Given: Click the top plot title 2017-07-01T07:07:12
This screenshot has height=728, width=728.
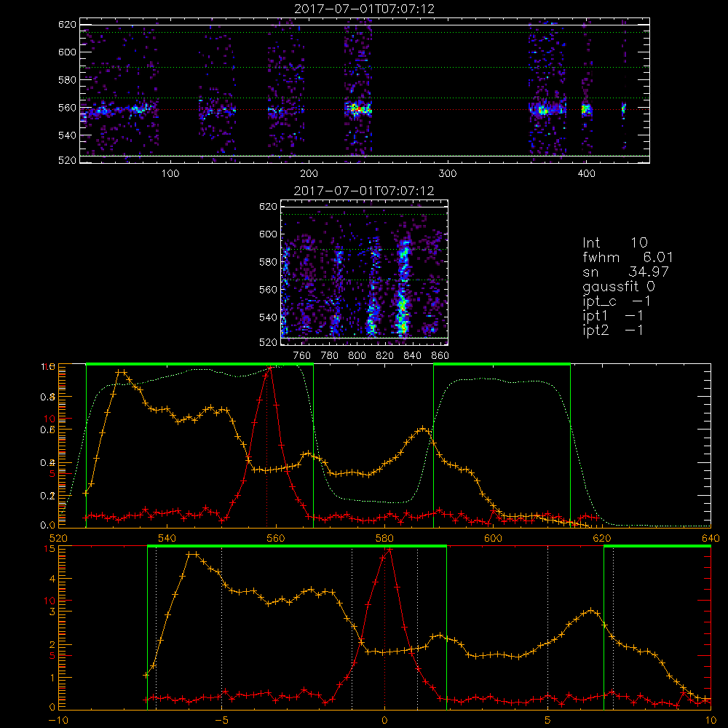Looking at the screenshot, I should click(x=365, y=9).
